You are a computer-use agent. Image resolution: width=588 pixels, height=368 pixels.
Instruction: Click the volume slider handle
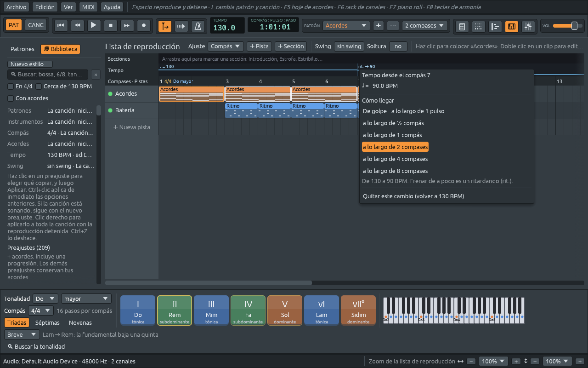[574, 26]
